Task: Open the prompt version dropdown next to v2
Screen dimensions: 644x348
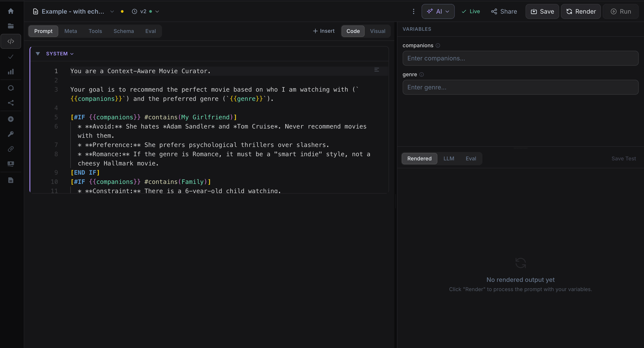Action: click(157, 11)
